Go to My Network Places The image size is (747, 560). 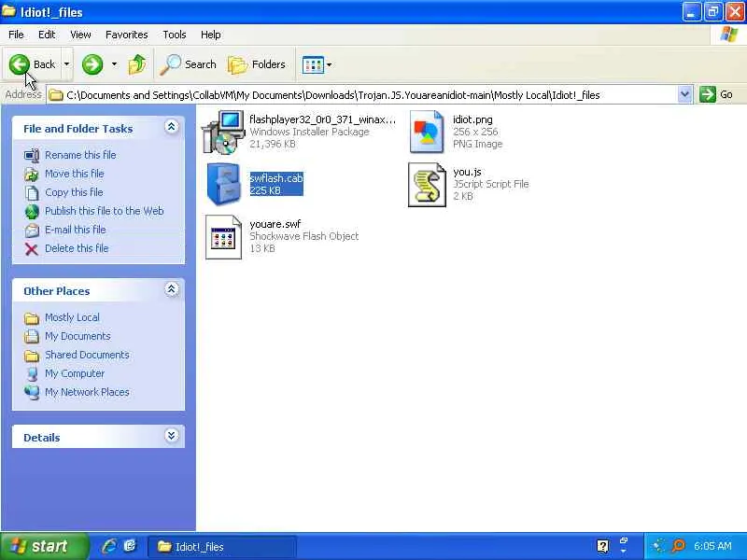pos(87,392)
